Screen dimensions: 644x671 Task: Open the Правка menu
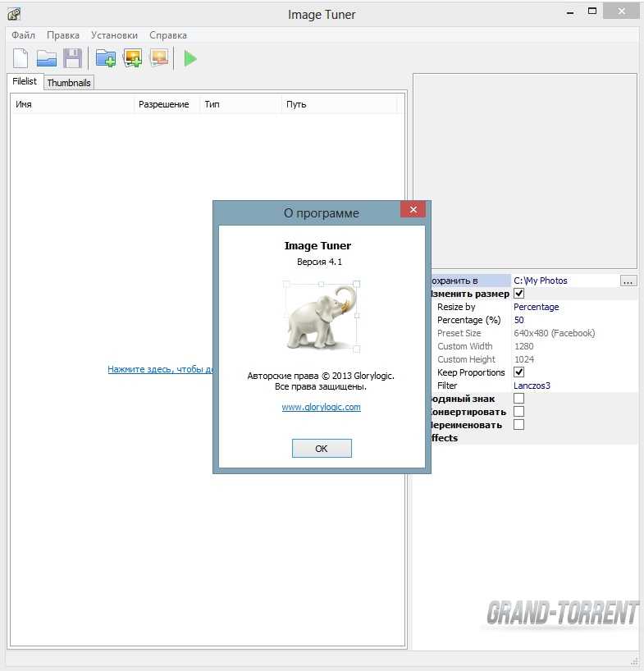tap(63, 35)
